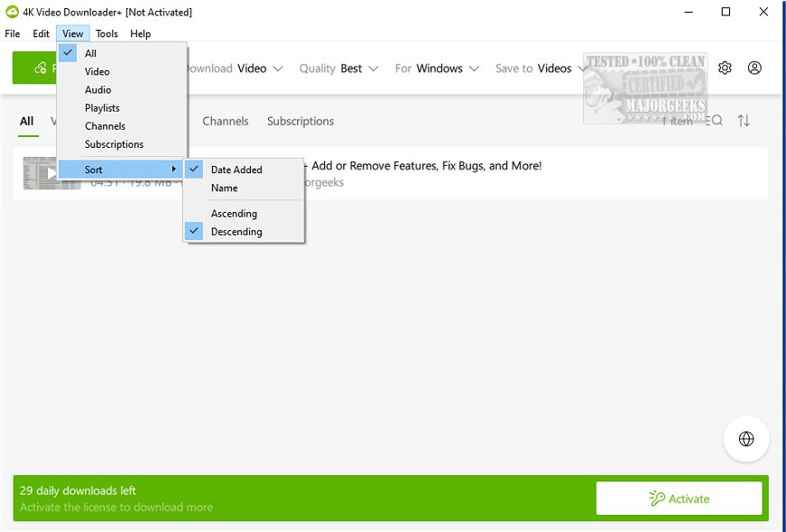Open the File menu
Viewport: 786px width, 532px height.
(13, 33)
